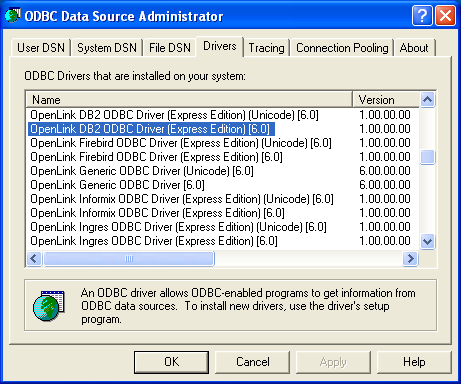Viewport: 461px width, 384px height.
Task: Click version 6.00.00.00 of Generic Unicode driver
Action: coord(385,171)
